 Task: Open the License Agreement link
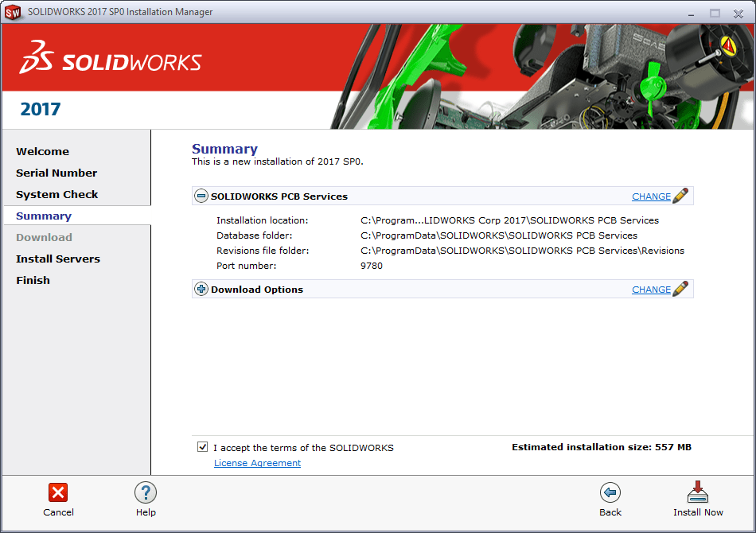pos(257,463)
